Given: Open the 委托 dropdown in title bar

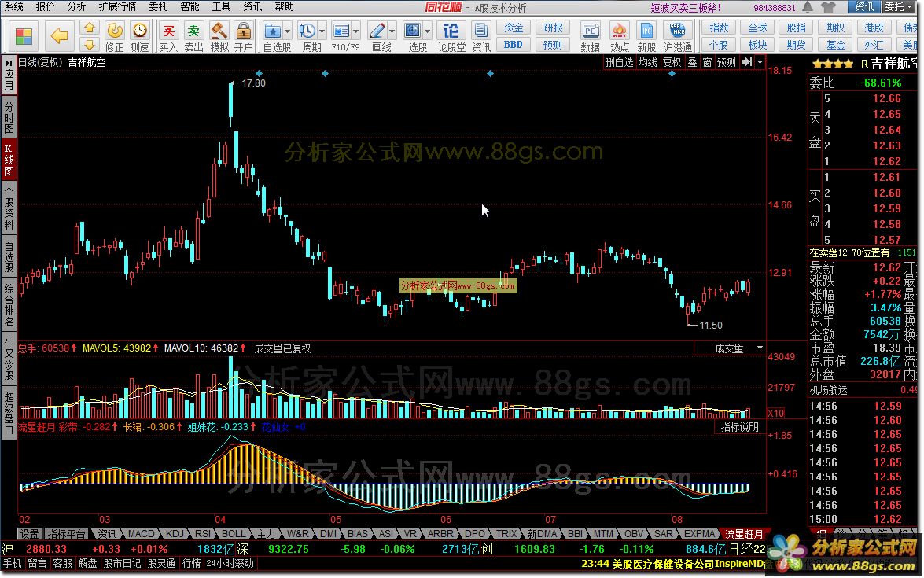Looking at the screenshot, I should (898, 7).
